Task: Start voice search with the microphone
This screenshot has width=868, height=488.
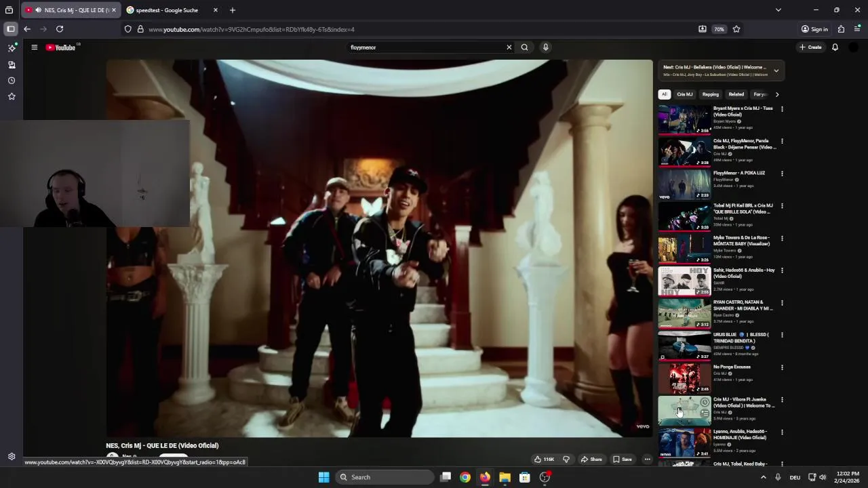Action: (545, 47)
